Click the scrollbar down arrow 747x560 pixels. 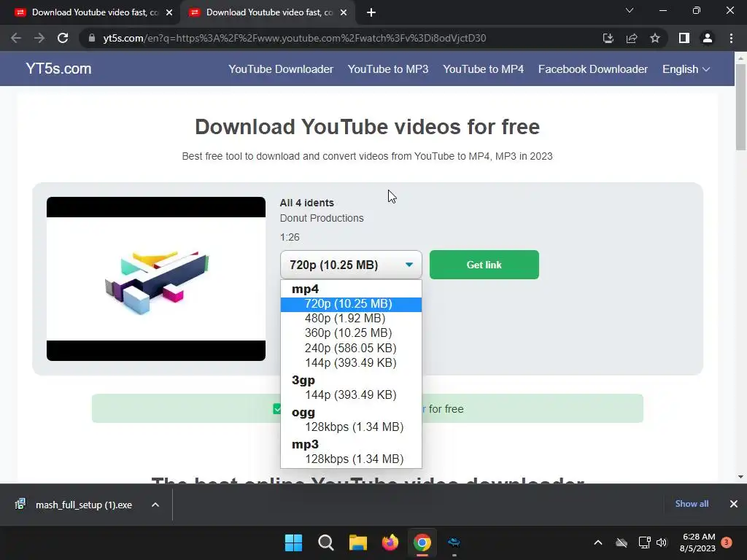coord(740,477)
